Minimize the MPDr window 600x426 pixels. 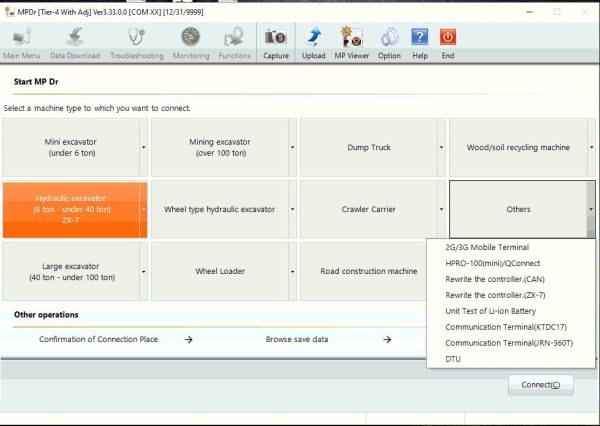(x=530, y=12)
